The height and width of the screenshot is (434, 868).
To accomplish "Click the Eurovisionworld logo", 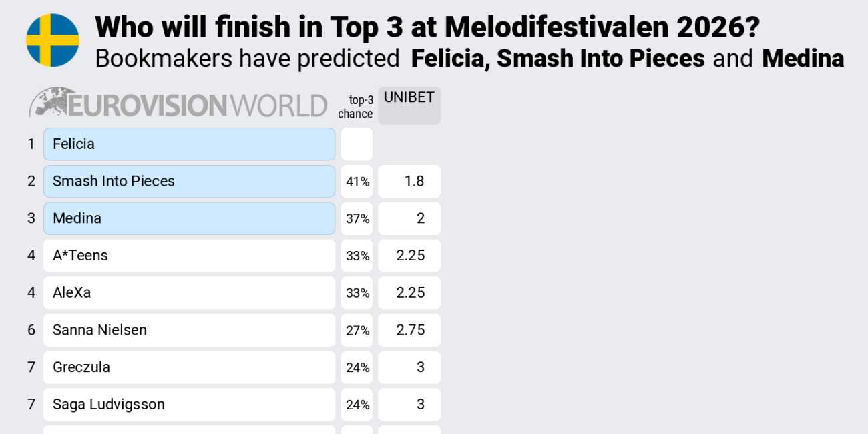I will point(178,105).
